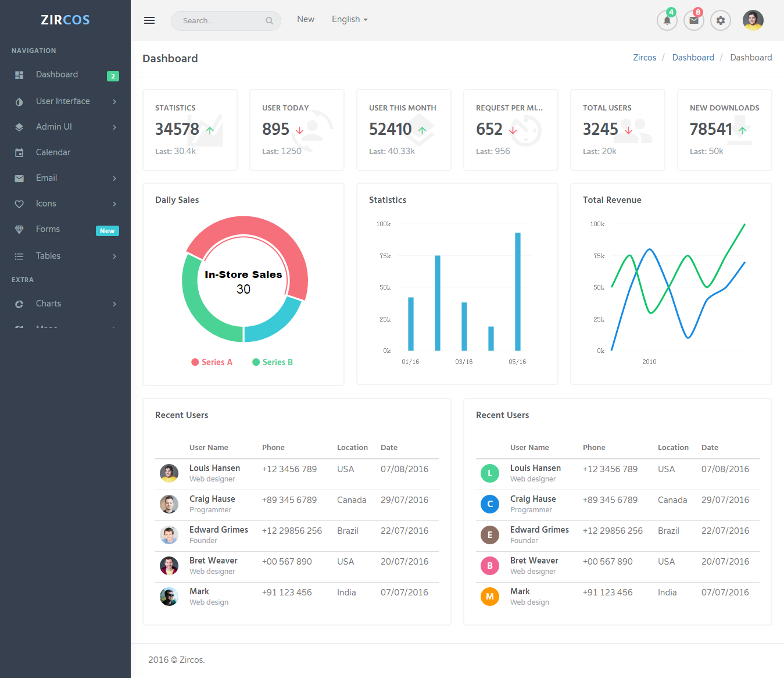Open Admin UI menu item
This screenshot has height=678, width=784.
pyautogui.click(x=65, y=127)
